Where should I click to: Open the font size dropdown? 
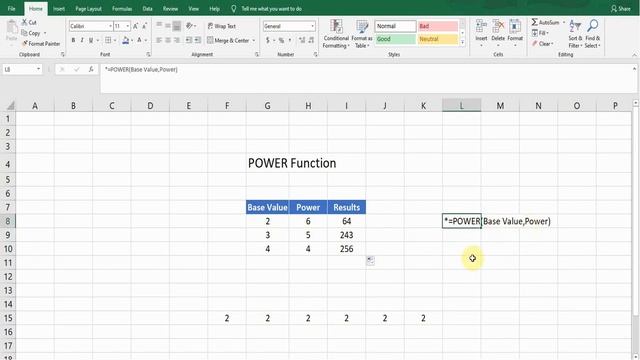pos(128,26)
